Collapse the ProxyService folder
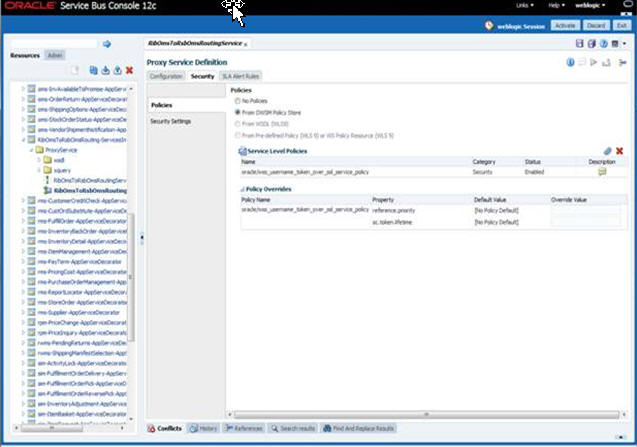The height and width of the screenshot is (447, 637). pyautogui.click(x=31, y=150)
